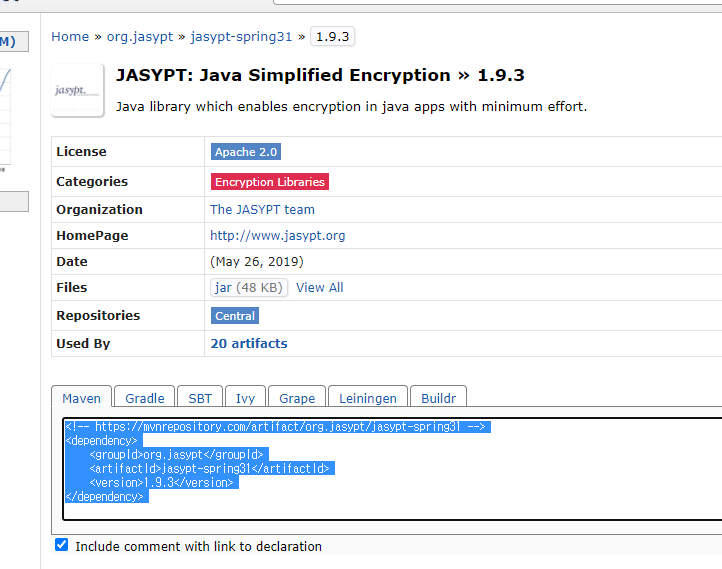Switch to the Grape tab
Image resolution: width=722 pixels, height=569 pixels.
(x=297, y=398)
